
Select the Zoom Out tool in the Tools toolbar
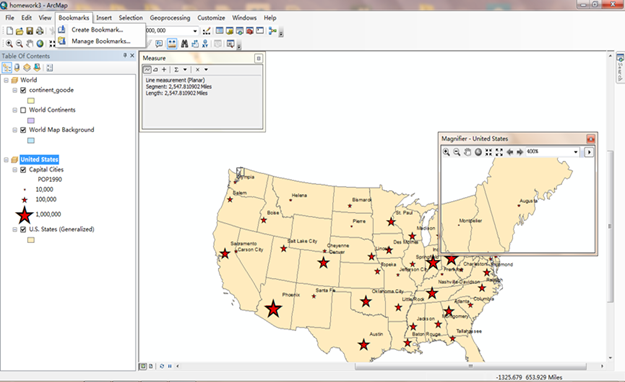19,44
